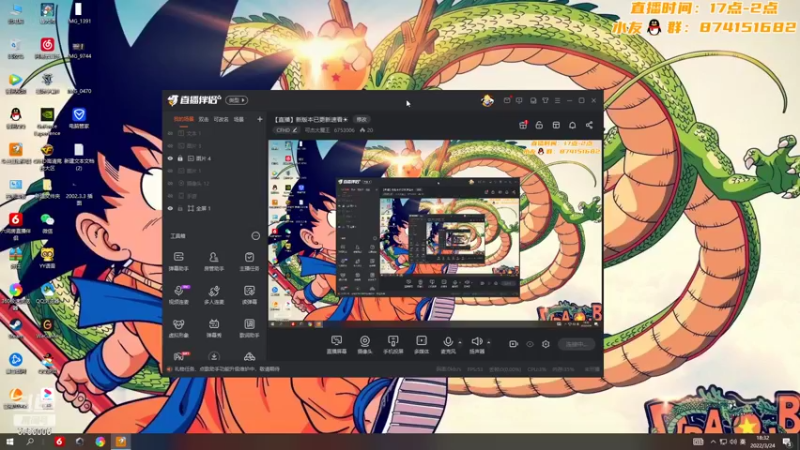Open the mode dropdown next to the app logo

pos(237,100)
